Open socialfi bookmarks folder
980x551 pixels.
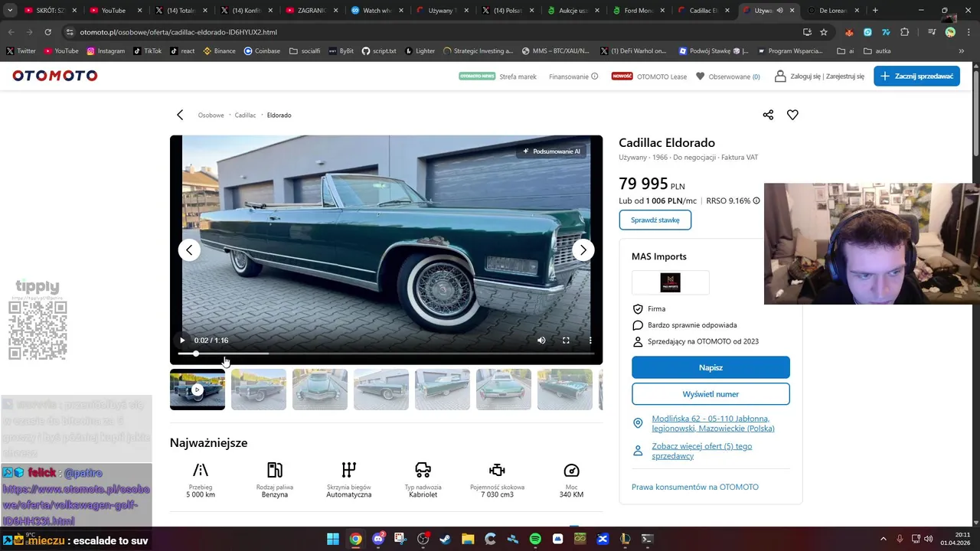(x=305, y=51)
